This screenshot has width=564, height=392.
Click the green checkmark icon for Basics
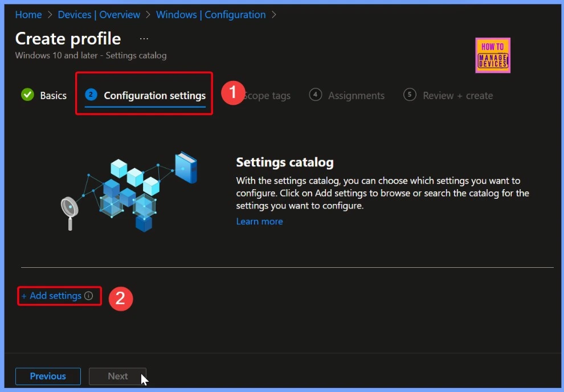pos(28,95)
